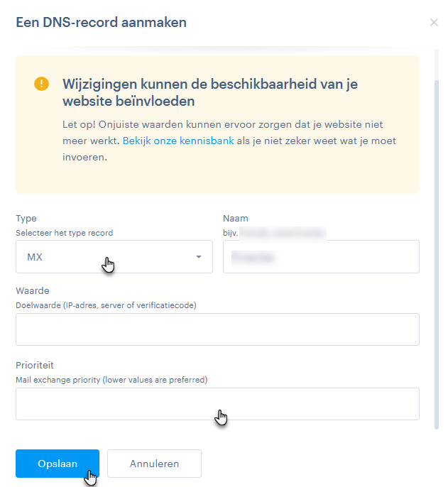This screenshot has width=448, height=487.
Task: Open the 'Bekijk onze kennisbank' link
Action: pos(178,141)
